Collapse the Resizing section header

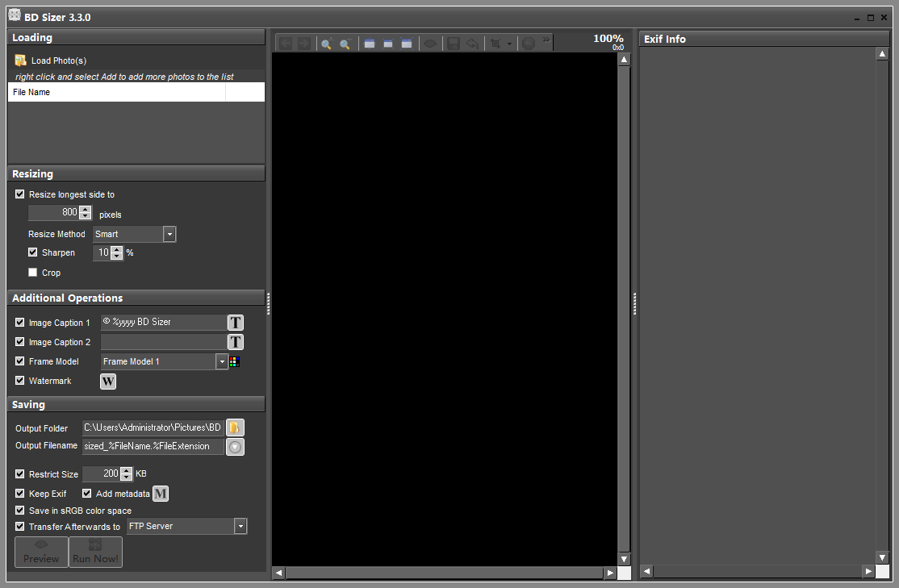click(136, 173)
